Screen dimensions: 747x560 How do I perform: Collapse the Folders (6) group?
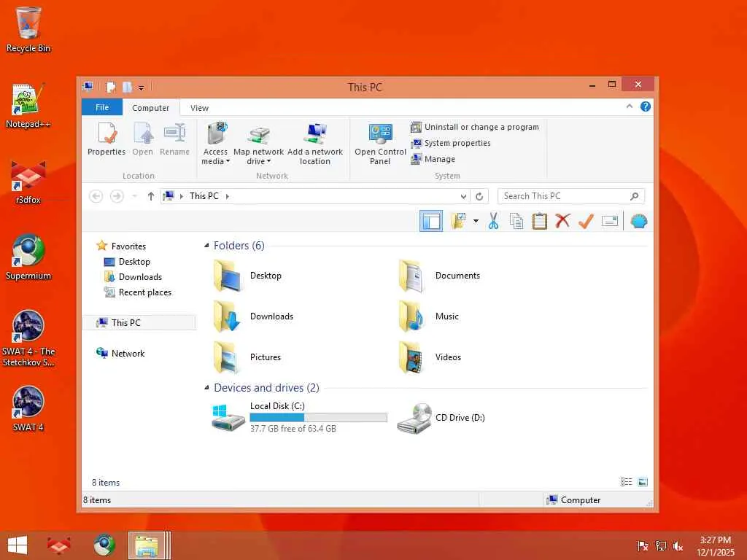206,246
